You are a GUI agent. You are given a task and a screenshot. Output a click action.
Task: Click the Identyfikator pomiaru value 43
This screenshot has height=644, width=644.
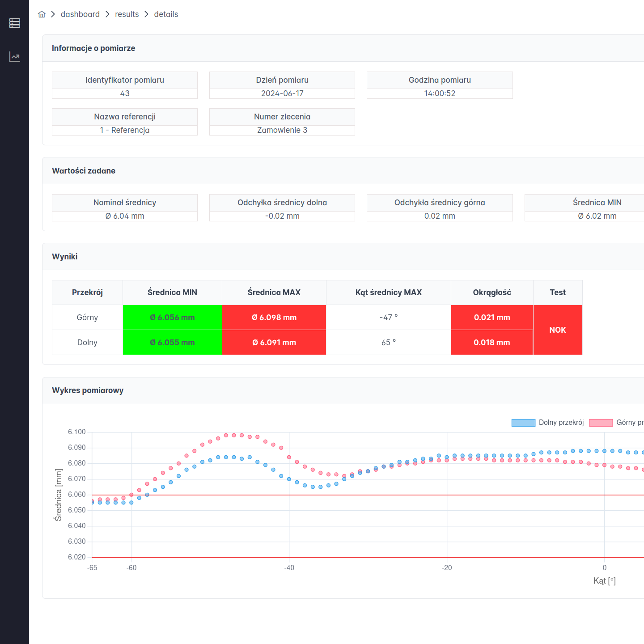[x=125, y=93]
